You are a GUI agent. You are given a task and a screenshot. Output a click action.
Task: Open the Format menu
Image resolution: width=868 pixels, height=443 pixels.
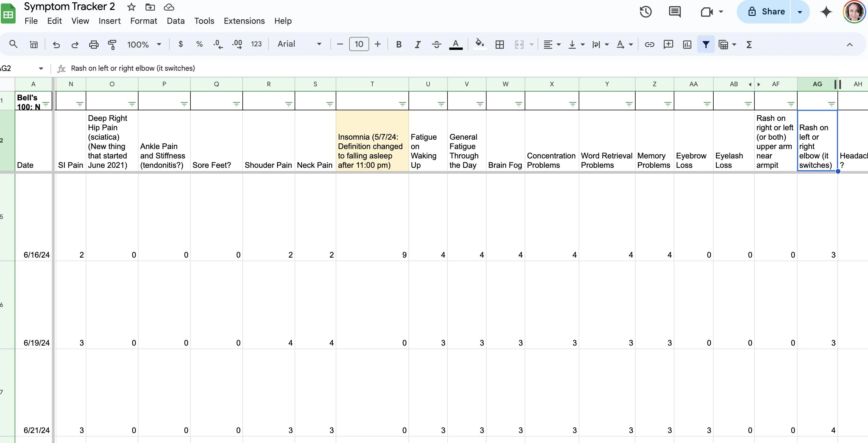[x=143, y=21]
